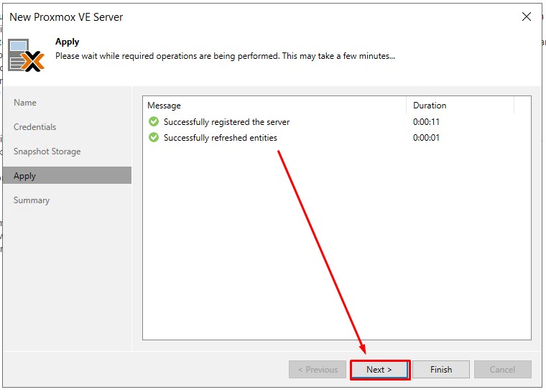Click the 0:00:11 duration value
The height and width of the screenshot is (392, 546).
point(426,122)
